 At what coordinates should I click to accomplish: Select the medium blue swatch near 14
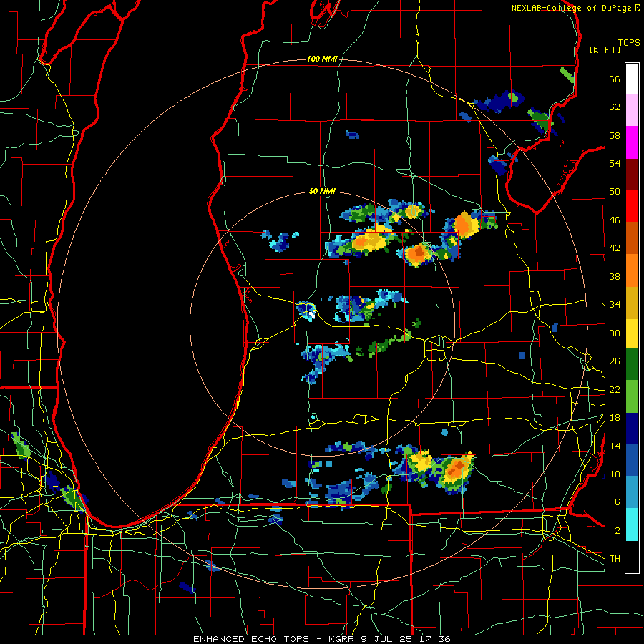coord(632,460)
